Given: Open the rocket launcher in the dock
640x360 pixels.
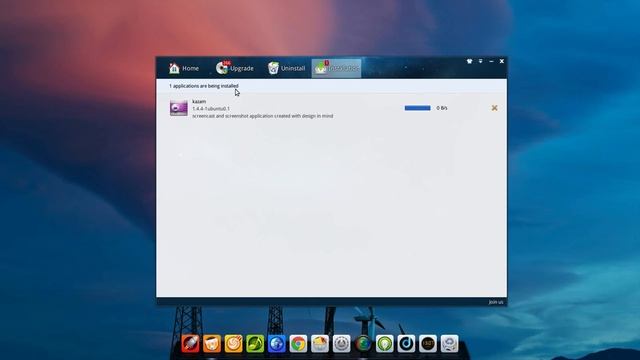Looking at the screenshot, I should point(191,344).
